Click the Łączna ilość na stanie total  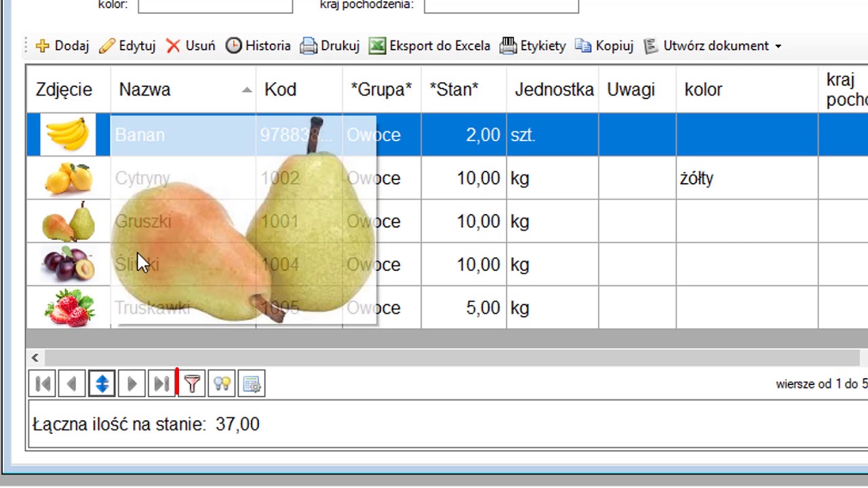146,424
